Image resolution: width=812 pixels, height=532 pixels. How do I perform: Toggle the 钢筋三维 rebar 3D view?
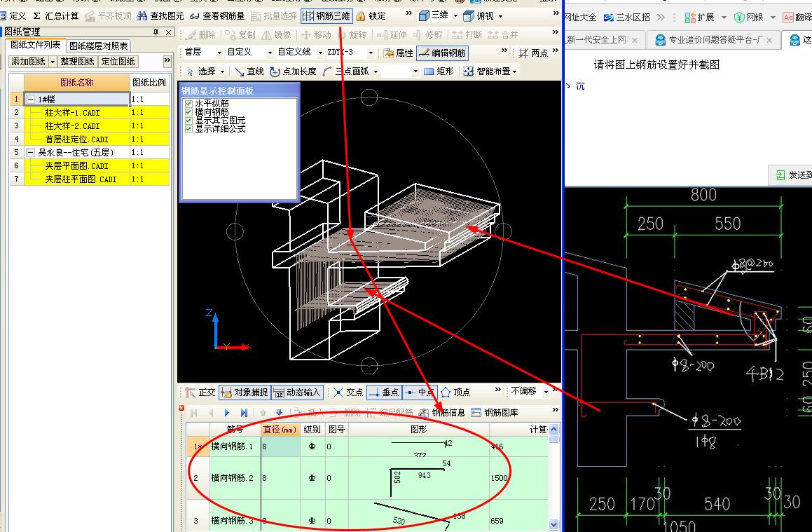tap(326, 16)
